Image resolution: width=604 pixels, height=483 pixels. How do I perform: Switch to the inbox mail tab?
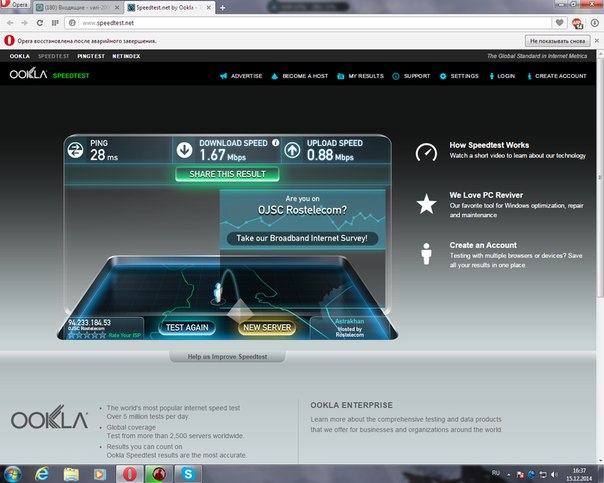[x=78, y=8]
